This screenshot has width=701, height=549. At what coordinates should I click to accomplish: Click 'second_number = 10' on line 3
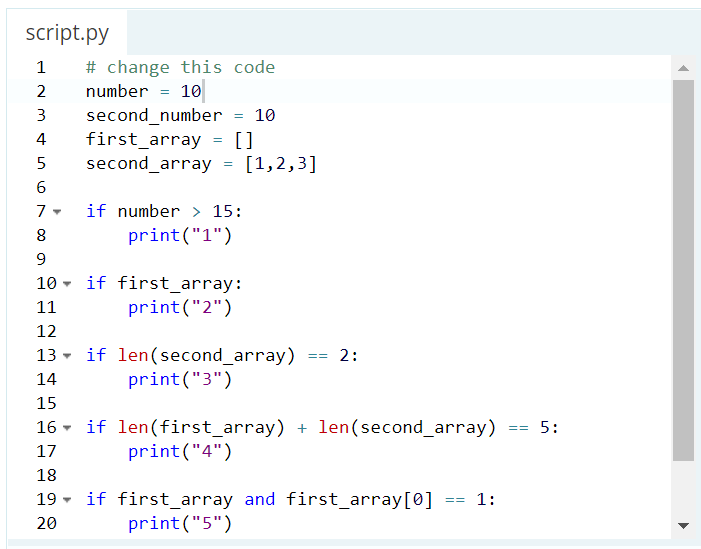coord(180,115)
